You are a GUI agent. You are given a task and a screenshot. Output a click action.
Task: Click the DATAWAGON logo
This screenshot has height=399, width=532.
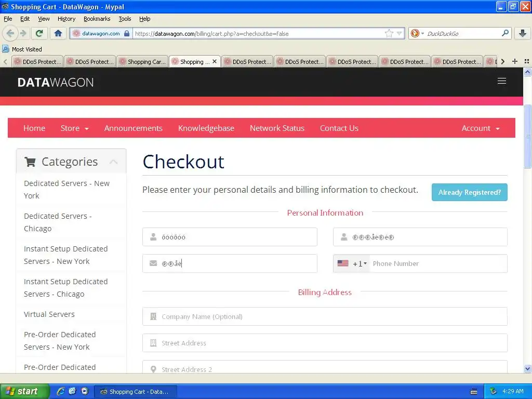pyautogui.click(x=56, y=82)
